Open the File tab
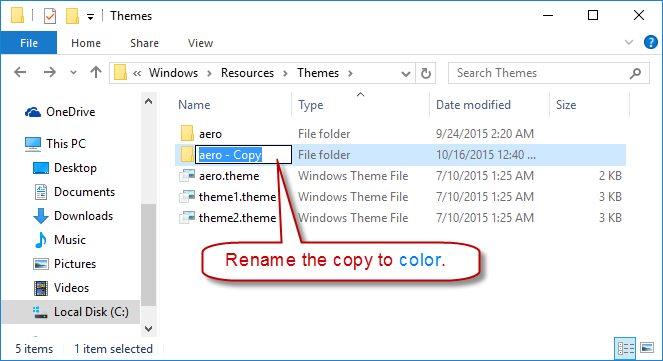The width and height of the screenshot is (663, 361). coord(29,43)
